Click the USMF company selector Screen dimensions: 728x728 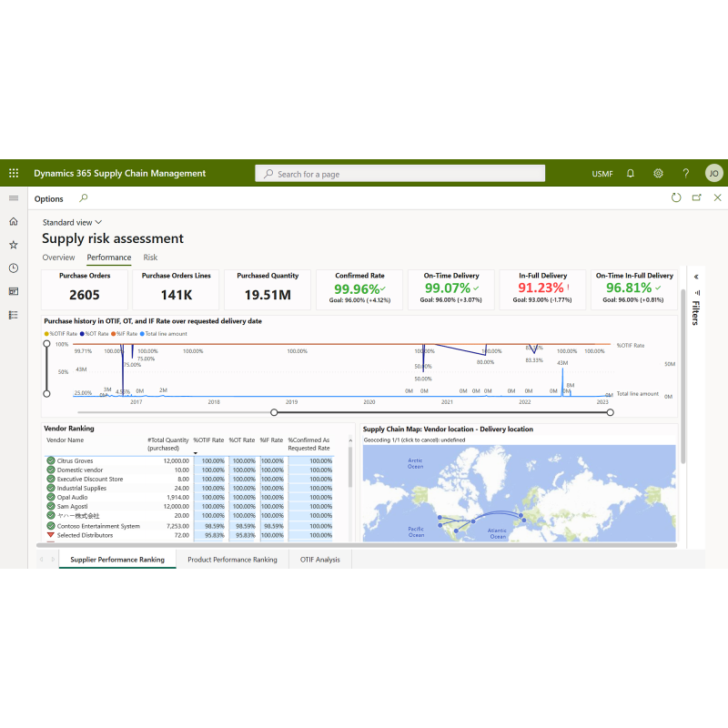click(x=602, y=174)
